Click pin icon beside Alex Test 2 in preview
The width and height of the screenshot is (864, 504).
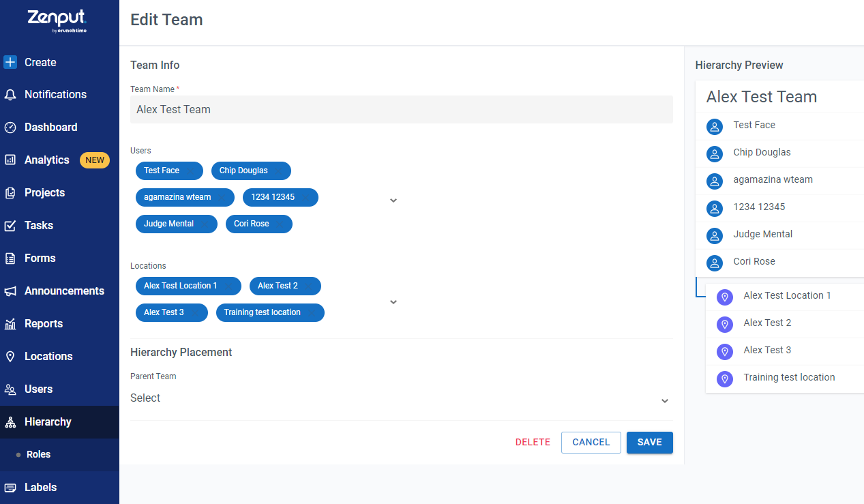tap(725, 324)
